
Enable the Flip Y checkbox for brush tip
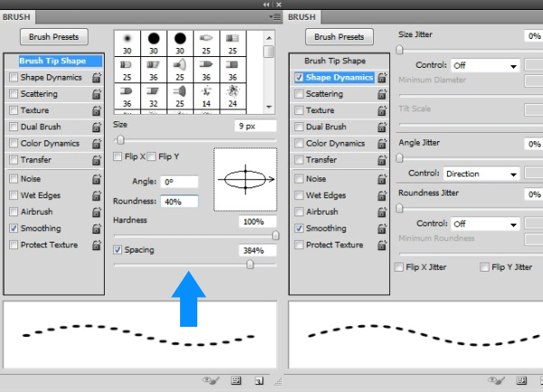coord(152,158)
